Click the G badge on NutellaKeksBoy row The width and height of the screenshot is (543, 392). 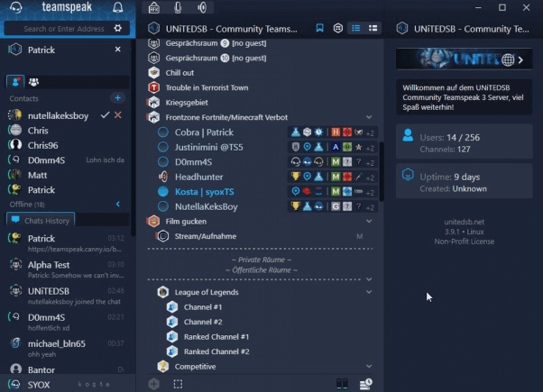[336, 206]
